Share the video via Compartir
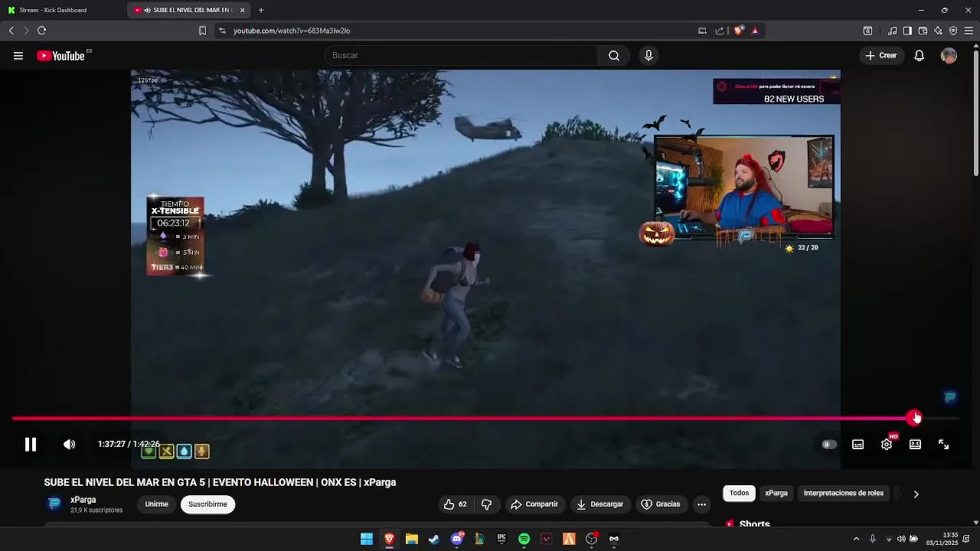Viewport: 980px width, 551px height. [534, 504]
